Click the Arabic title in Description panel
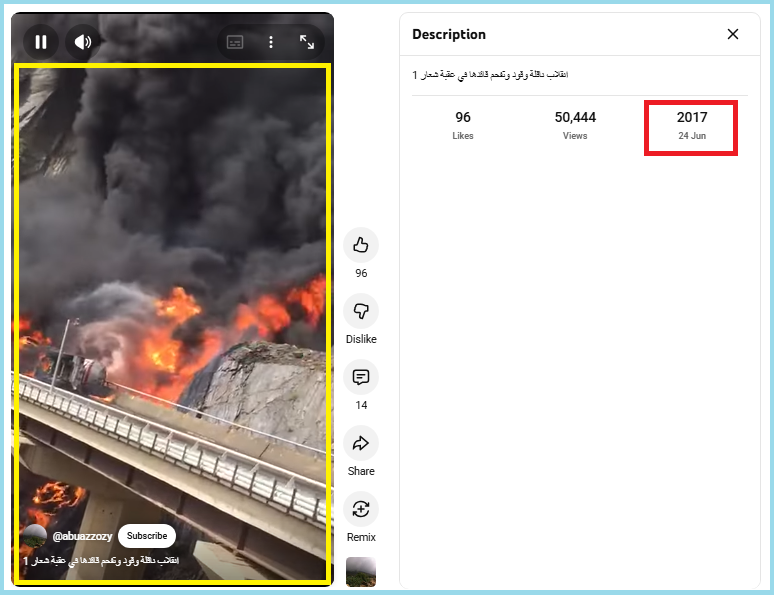 pos(490,75)
